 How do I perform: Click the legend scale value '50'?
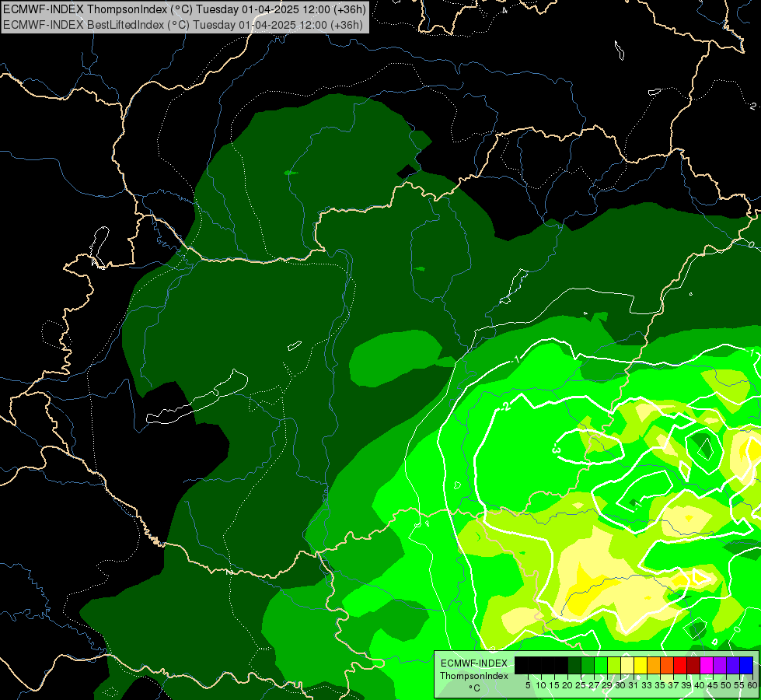point(726,685)
